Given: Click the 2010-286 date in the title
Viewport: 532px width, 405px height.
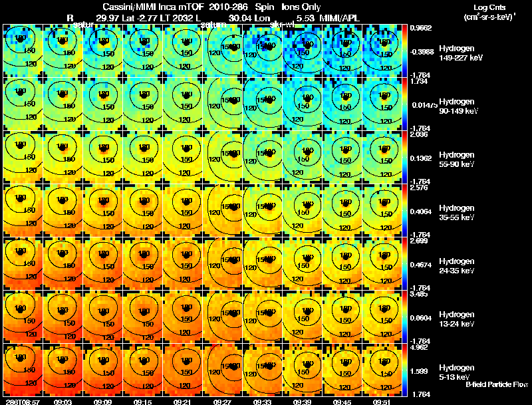Looking at the screenshot, I should coord(228,7).
